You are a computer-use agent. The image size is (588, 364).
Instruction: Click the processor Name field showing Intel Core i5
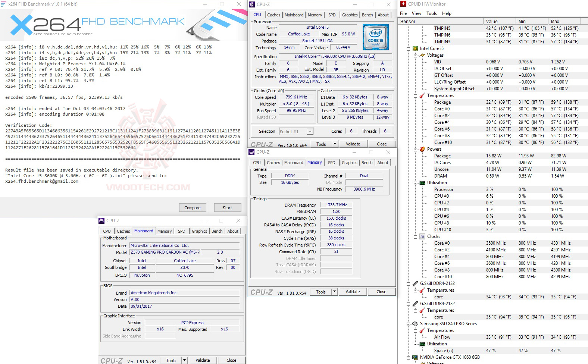pos(318,27)
